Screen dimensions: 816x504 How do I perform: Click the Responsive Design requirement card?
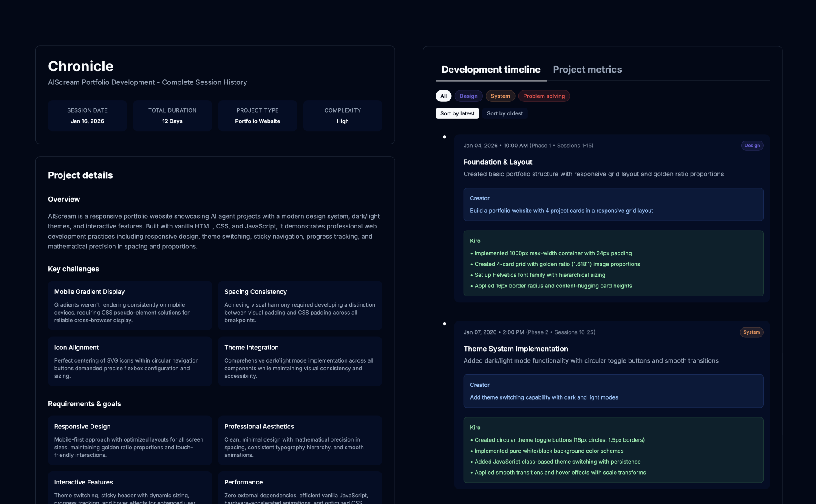point(130,440)
